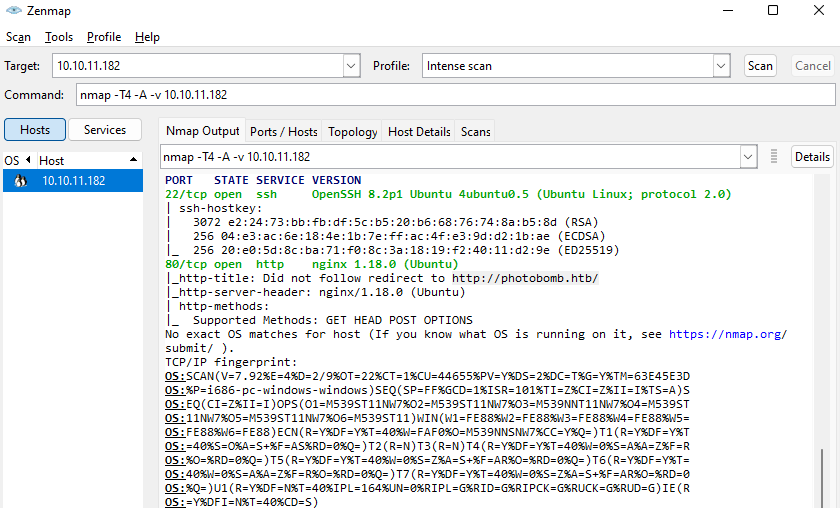The height and width of the screenshot is (508, 840).
Task: Maximize the Zenmap window
Action: (x=772, y=10)
